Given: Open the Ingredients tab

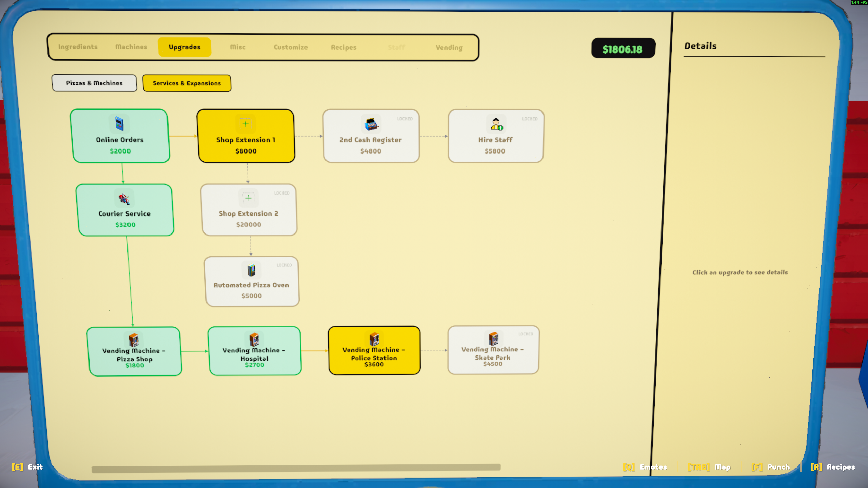Looking at the screenshot, I should coord(78,47).
